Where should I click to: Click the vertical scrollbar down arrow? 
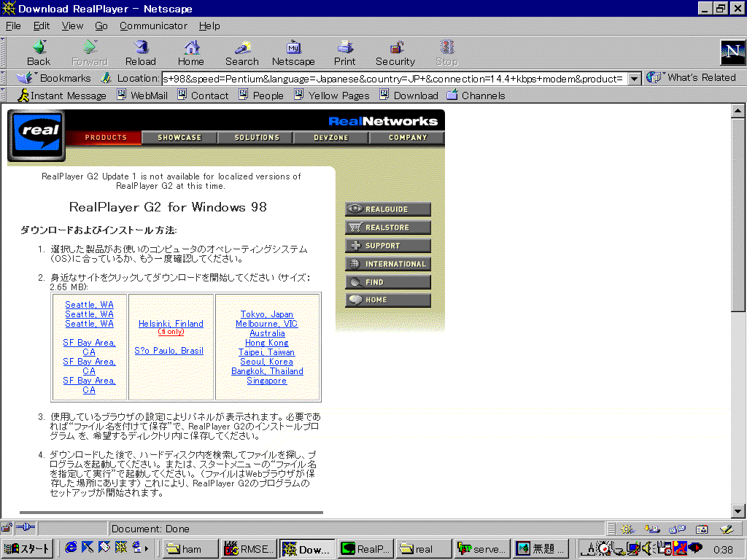738,511
